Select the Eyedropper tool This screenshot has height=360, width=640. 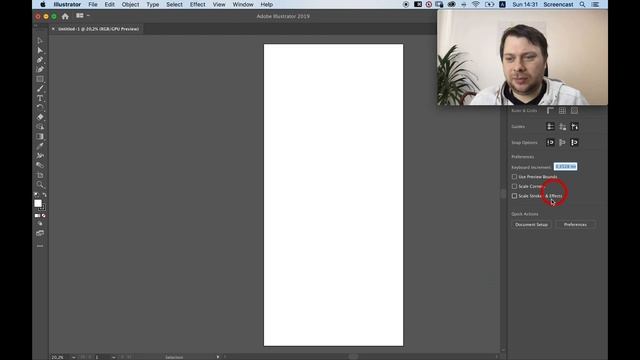pyautogui.click(x=40, y=146)
